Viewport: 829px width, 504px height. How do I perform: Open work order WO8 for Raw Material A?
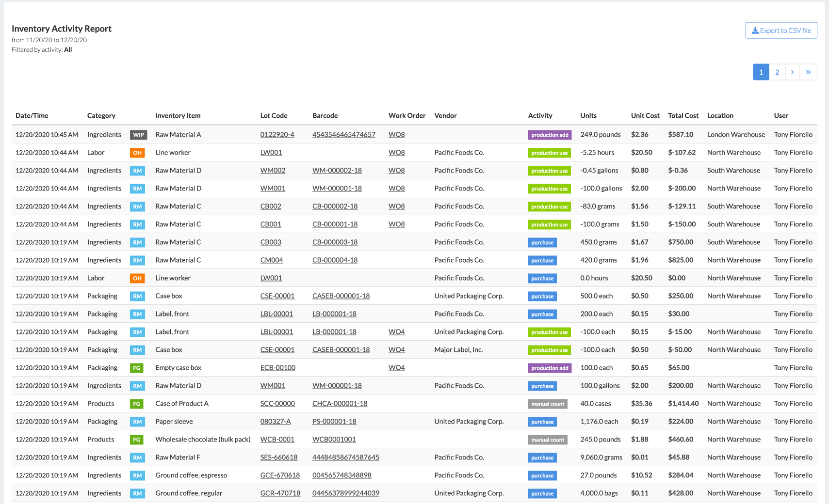(396, 135)
